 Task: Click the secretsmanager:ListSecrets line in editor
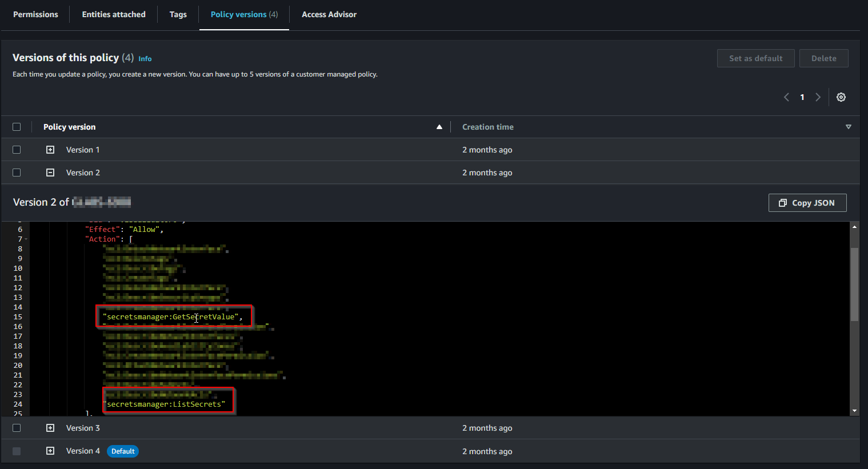tap(164, 404)
